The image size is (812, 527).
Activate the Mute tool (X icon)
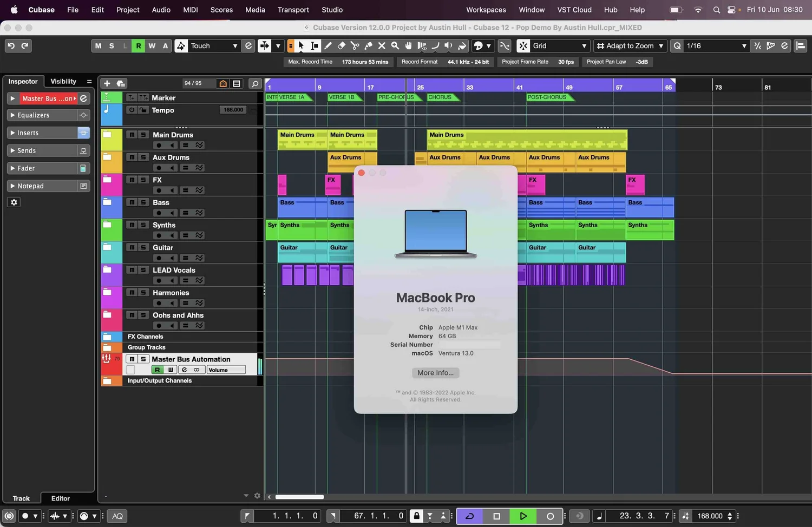tap(381, 46)
